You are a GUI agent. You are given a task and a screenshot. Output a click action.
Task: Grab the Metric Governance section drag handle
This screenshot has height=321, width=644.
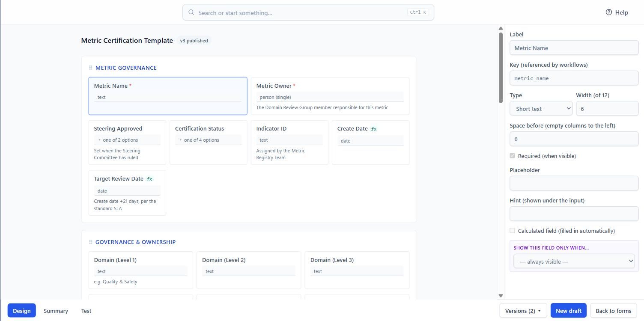click(x=90, y=68)
